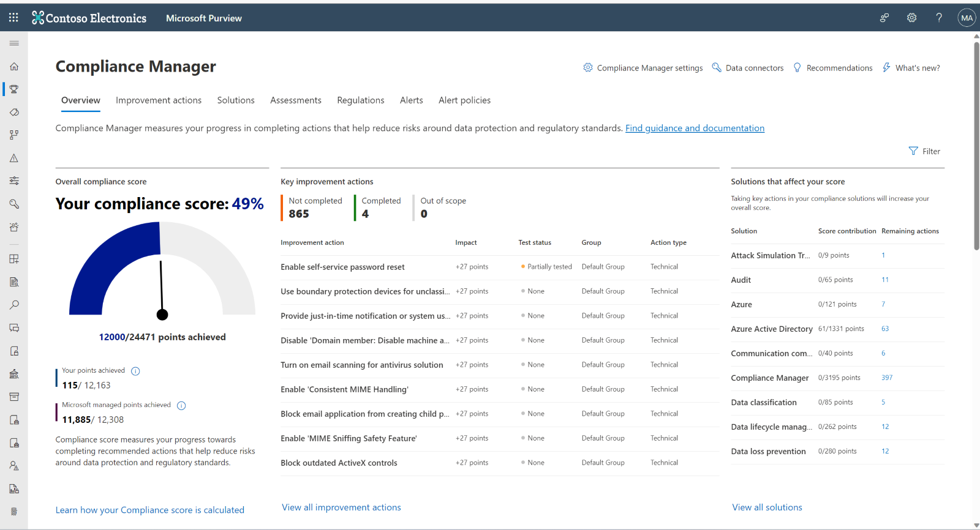This screenshot has height=530, width=980.
Task: Open Turn on email scanning for antivirus solution
Action: click(x=362, y=365)
